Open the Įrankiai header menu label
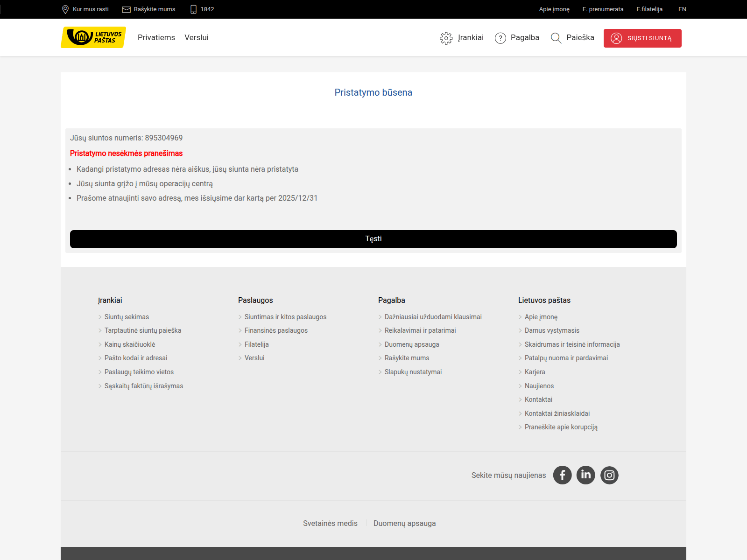This screenshot has height=560, width=747. 471,38
